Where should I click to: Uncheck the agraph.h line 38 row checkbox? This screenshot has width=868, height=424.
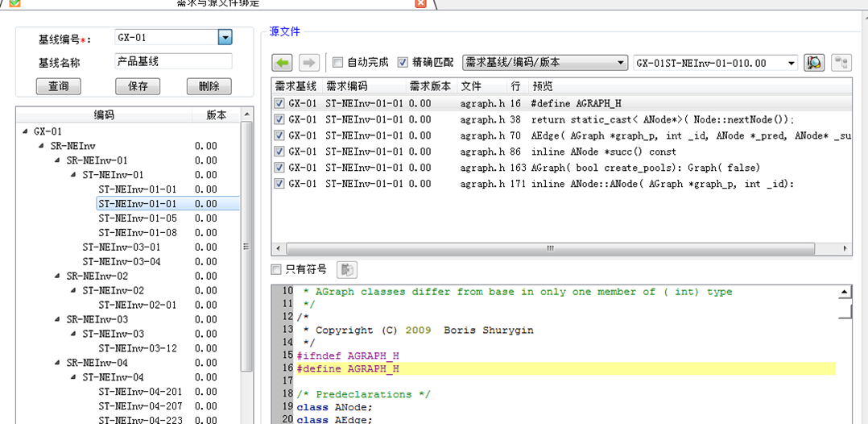coord(279,119)
